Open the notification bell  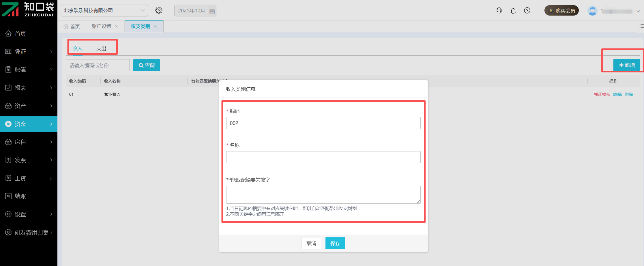pos(513,11)
